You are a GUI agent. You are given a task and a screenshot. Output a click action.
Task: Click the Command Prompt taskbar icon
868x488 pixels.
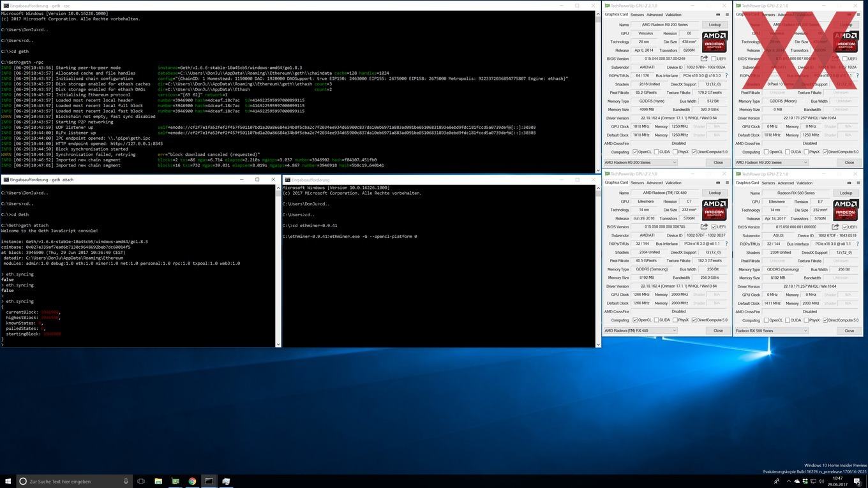(209, 481)
